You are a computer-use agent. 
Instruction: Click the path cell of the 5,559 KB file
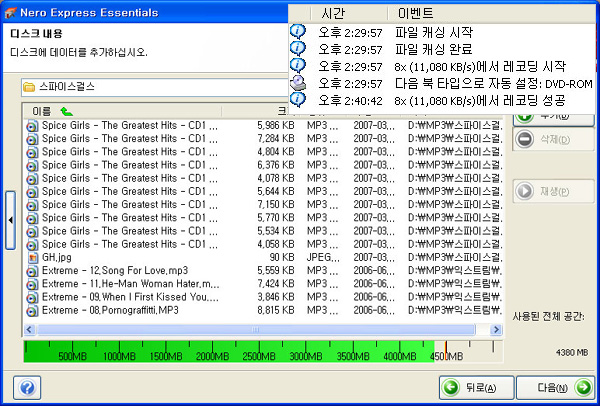[x=455, y=271]
